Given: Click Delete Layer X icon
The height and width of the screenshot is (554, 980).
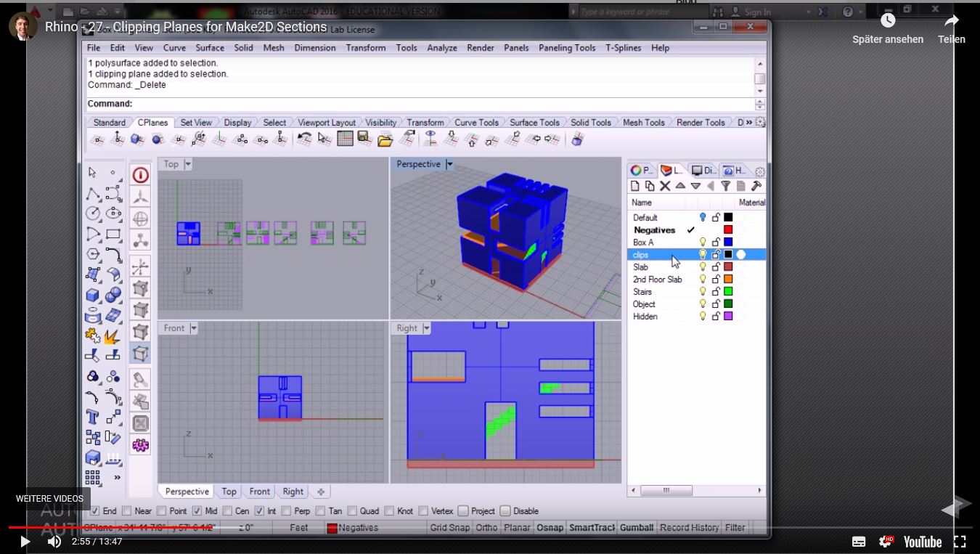Looking at the screenshot, I should (665, 187).
